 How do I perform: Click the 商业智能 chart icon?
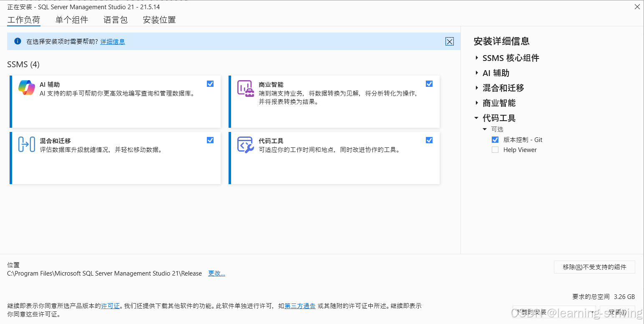(x=245, y=88)
